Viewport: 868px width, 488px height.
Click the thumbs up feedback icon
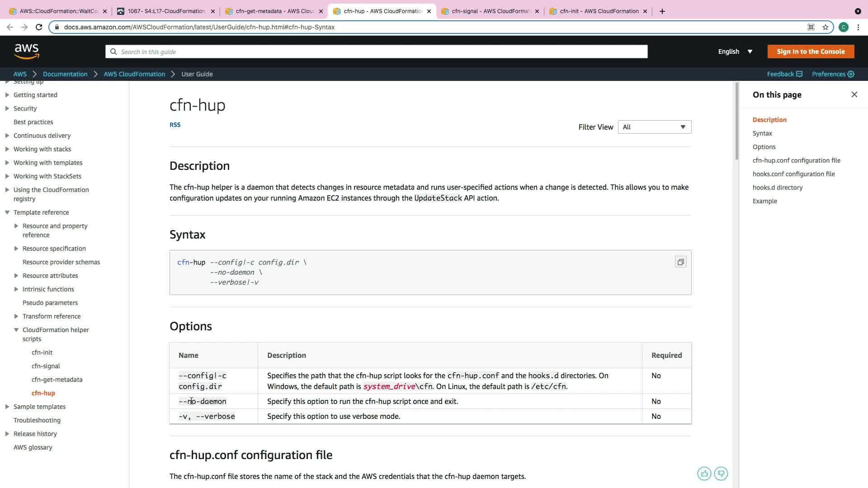704,474
